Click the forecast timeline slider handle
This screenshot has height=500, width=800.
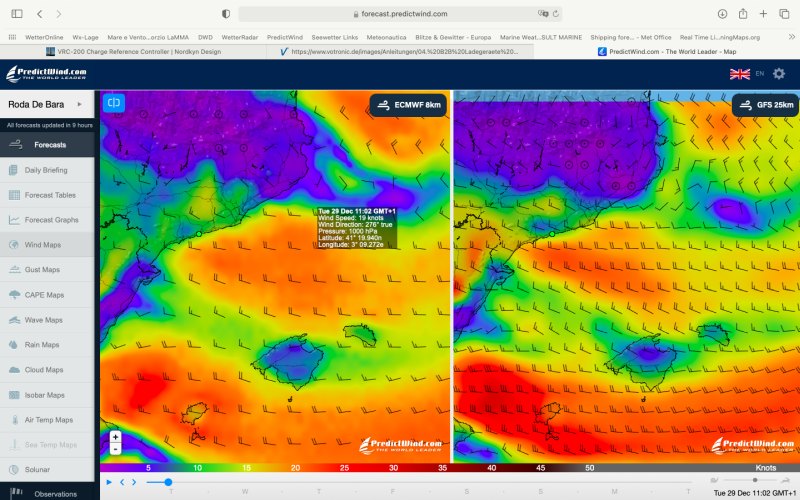[x=152, y=482]
